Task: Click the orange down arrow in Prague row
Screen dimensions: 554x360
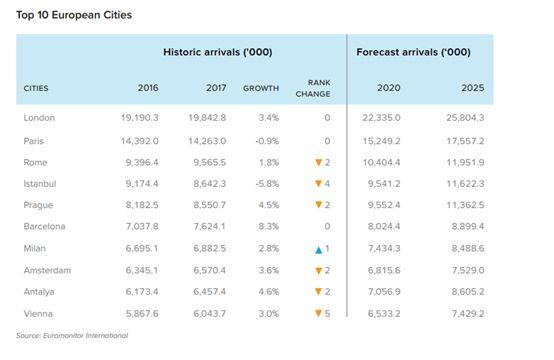Action: point(318,205)
